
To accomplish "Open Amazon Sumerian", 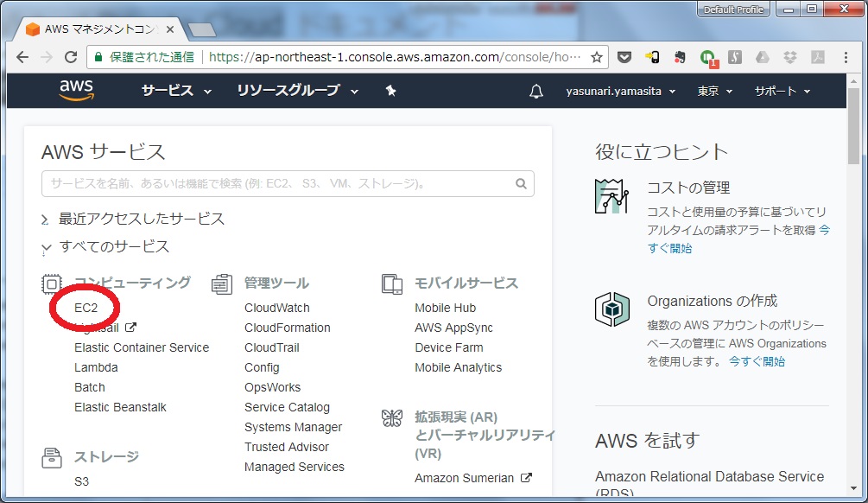I will click(464, 478).
